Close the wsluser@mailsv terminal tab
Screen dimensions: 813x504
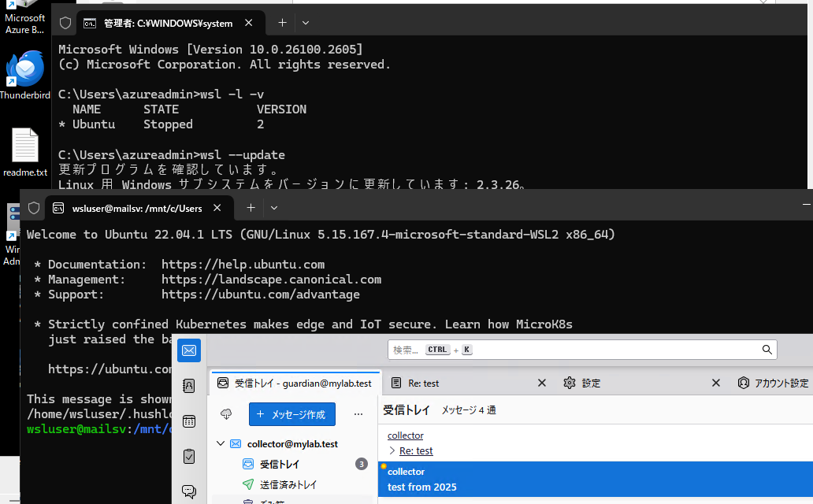point(217,208)
